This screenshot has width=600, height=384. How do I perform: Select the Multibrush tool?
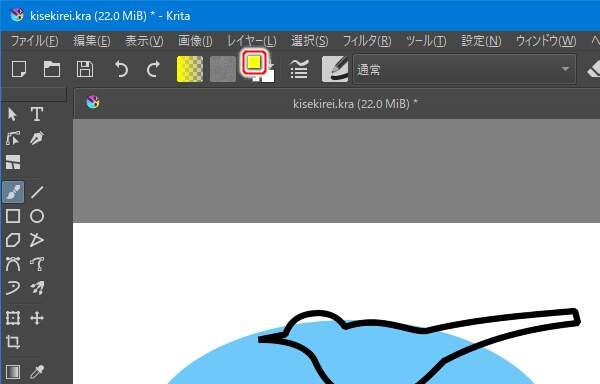click(37, 288)
